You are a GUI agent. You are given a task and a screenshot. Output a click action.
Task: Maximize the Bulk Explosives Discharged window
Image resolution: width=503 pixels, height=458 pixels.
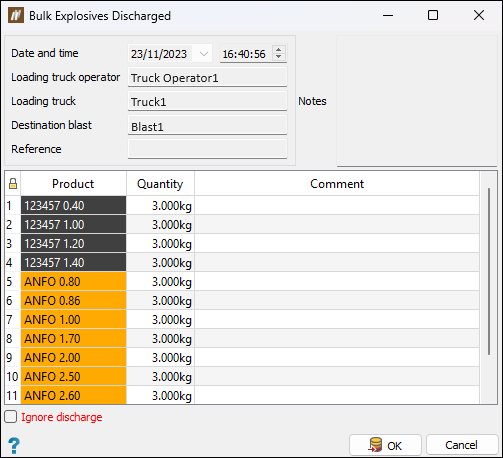(x=433, y=15)
